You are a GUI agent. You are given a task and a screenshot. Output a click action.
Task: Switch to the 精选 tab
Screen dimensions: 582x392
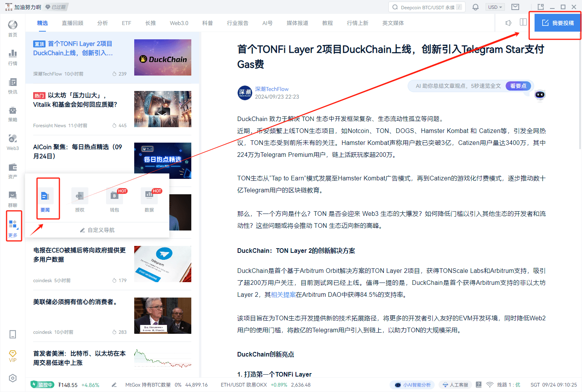tap(42, 23)
